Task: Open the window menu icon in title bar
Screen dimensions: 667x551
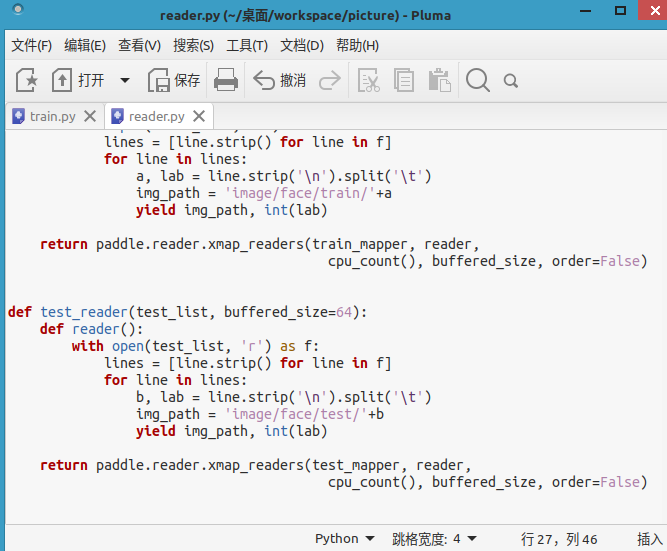Action: [18, 9]
